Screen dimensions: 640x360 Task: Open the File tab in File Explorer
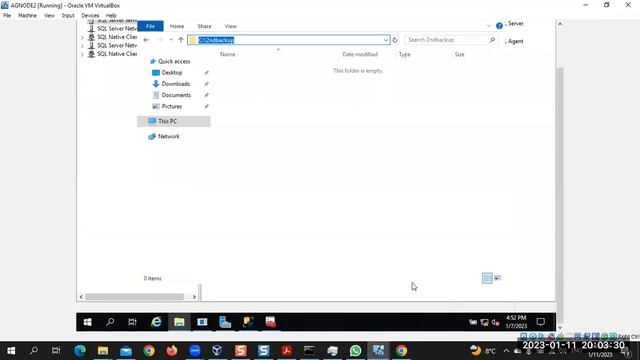pyautogui.click(x=150, y=26)
